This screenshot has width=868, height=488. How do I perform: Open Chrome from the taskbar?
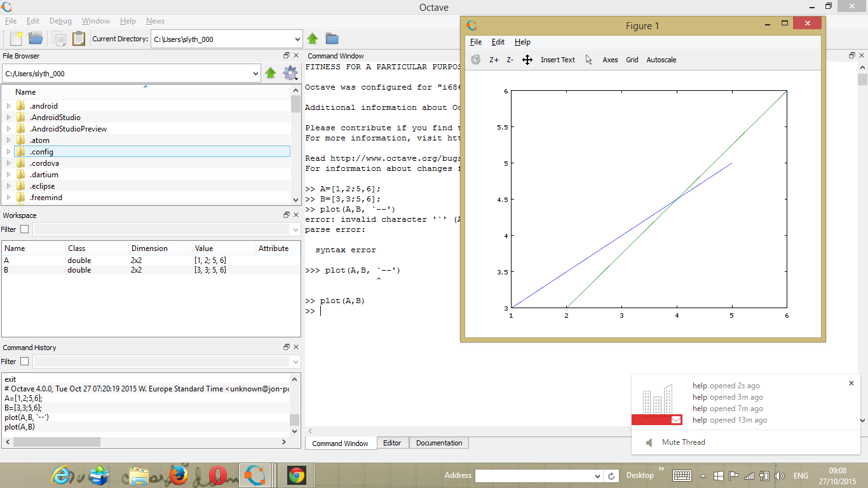point(296,475)
